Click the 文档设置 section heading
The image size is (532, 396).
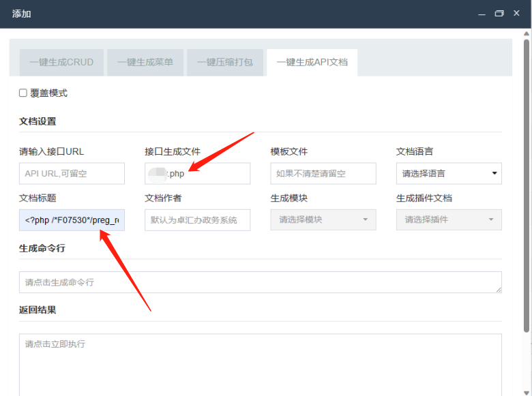pos(38,121)
